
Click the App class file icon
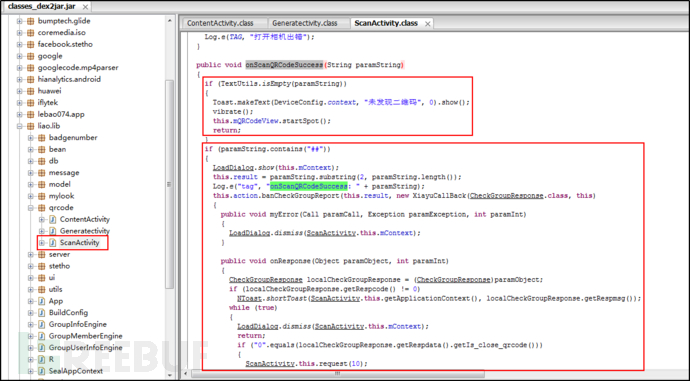pyautogui.click(x=41, y=301)
